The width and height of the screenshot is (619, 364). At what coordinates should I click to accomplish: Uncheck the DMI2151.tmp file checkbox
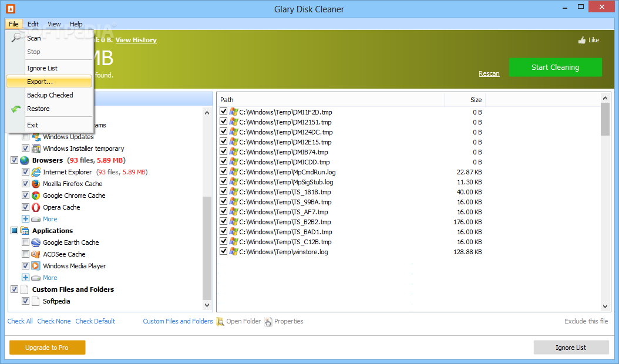pyautogui.click(x=223, y=122)
